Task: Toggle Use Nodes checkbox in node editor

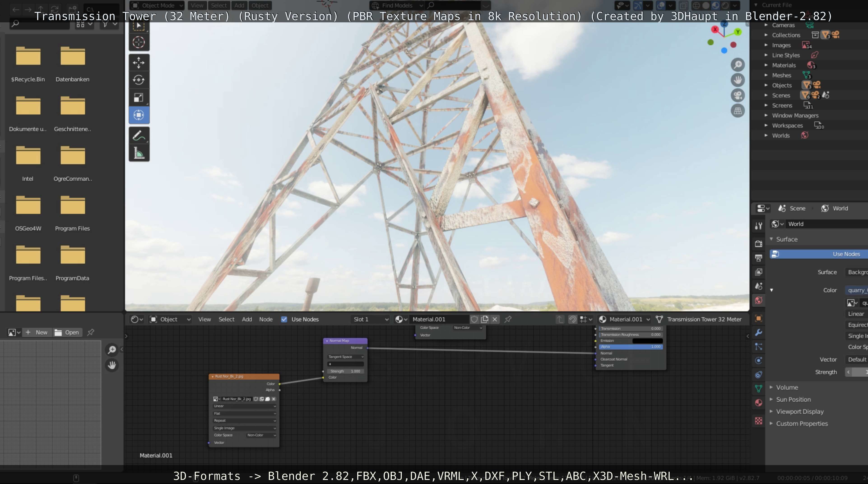Action: pos(284,319)
